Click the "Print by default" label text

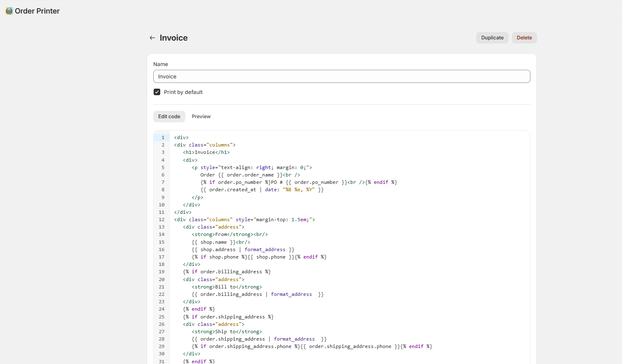pyautogui.click(x=183, y=92)
